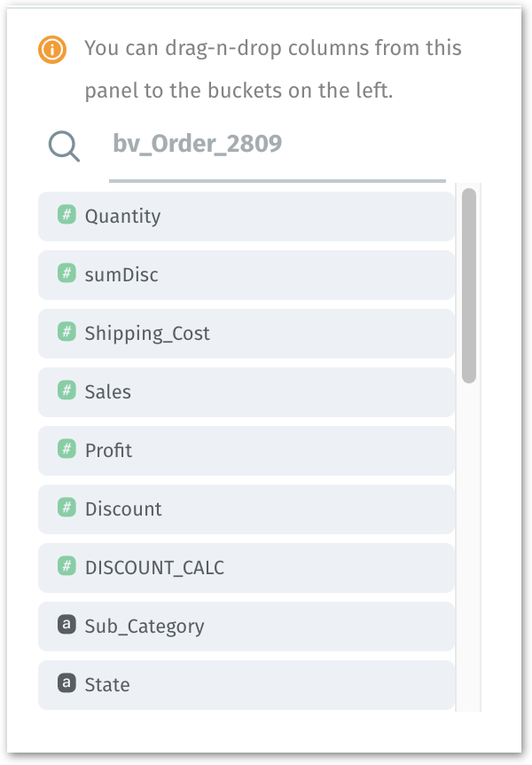Viewport: 532px width, 765px height.
Task: Select the DISCOUNT_CALC column
Action: (x=246, y=567)
